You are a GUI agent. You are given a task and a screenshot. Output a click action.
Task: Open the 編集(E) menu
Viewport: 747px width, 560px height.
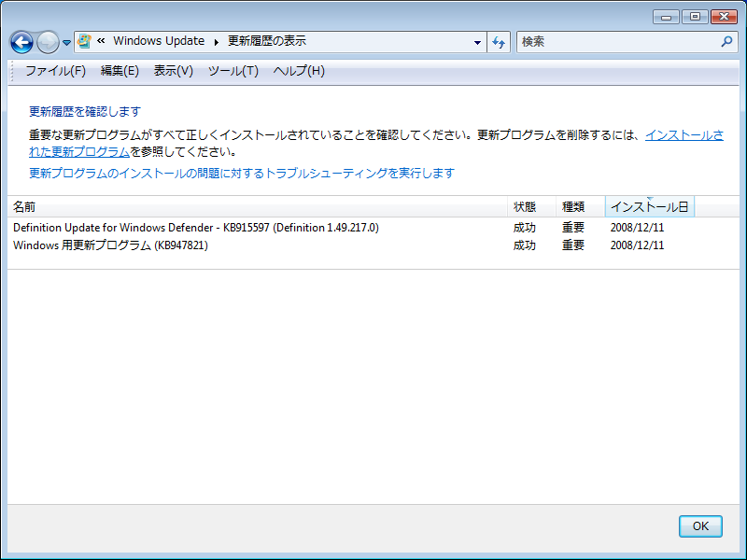[x=120, y=71]
